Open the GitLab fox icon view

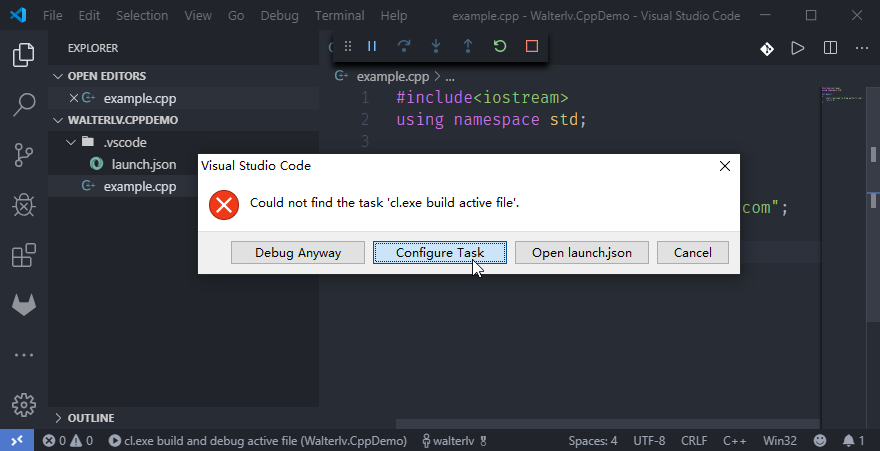[x=24, y=305]
